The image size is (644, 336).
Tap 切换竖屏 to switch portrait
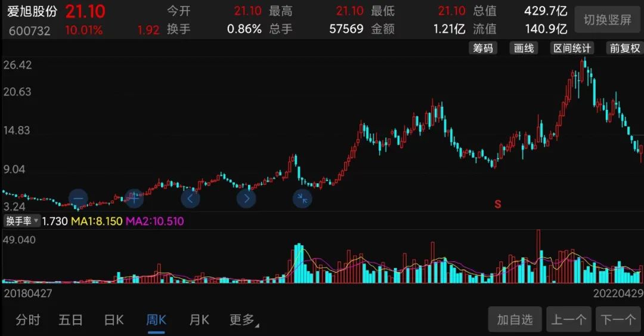tap(608, 20)
